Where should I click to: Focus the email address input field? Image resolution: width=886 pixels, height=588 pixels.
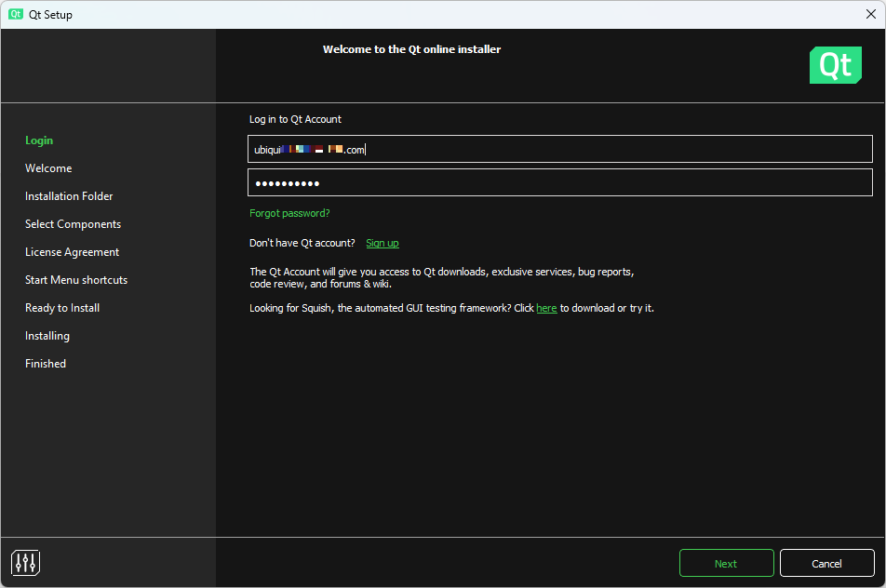(560, 149)
